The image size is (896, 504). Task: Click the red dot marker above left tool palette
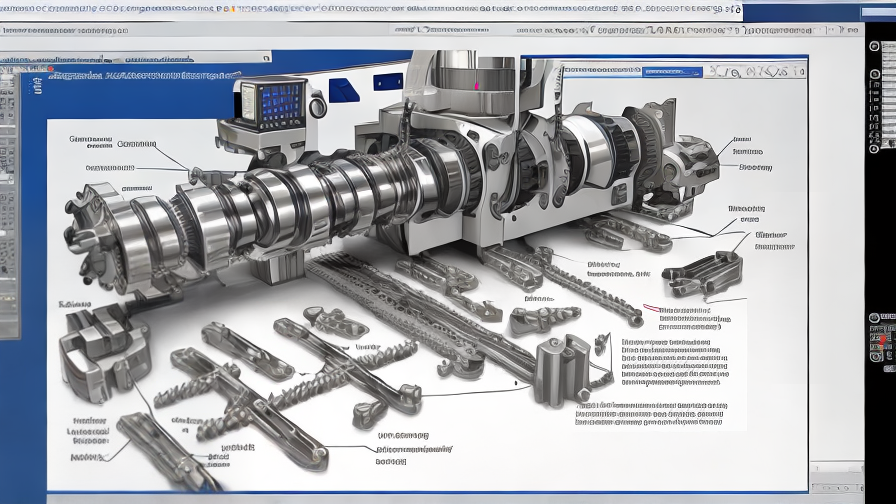point(51,69)
